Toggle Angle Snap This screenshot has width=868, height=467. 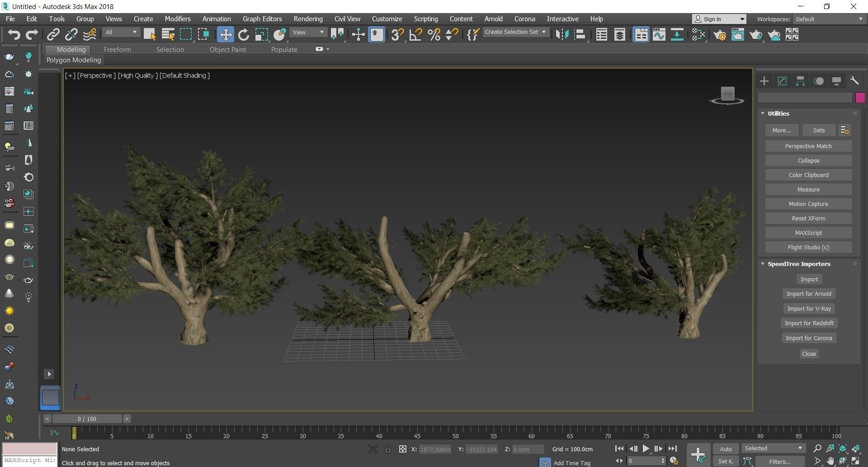point(415,34)
